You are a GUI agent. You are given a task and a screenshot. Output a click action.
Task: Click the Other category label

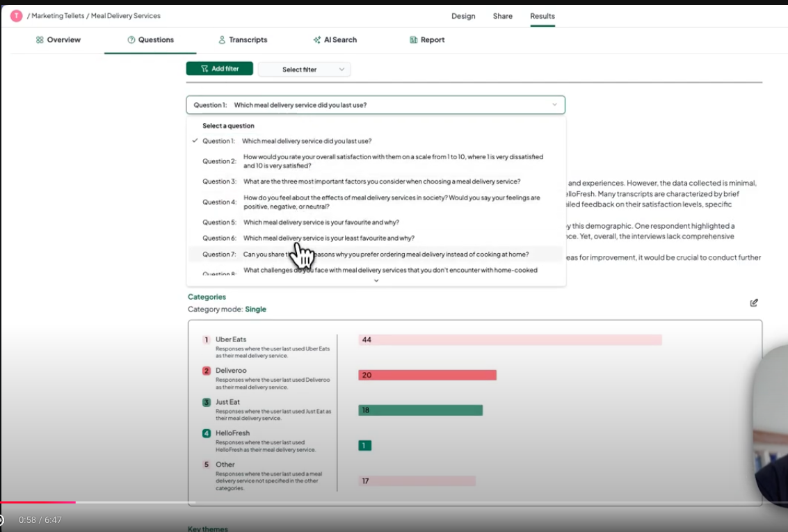click(x=225, y=465)
